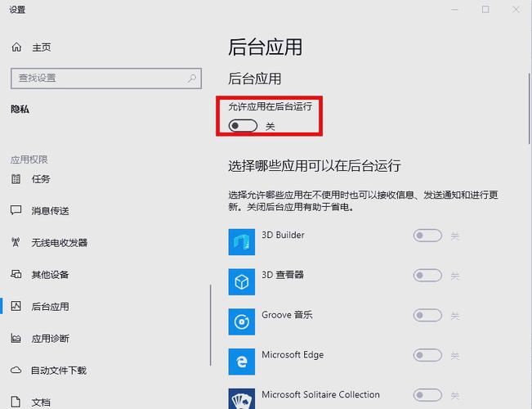Image resolution: width=532 pixels, height=409 pixels.
Task: Click the 3D Builder app name
Action: [283, 235]
